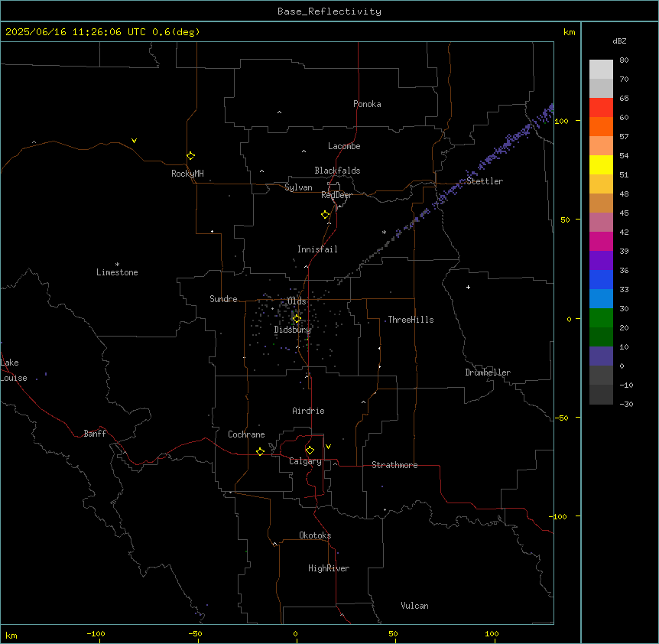Select the RedDeer label
The image size is (659, 644).
pyautogui.click(x=336, y=195)
